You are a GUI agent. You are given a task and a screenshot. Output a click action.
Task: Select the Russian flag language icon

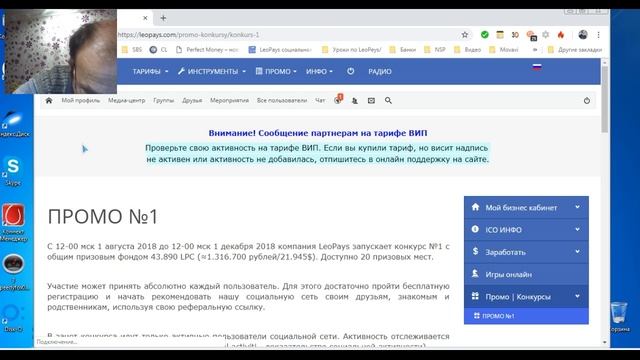[x=537, y=67]
